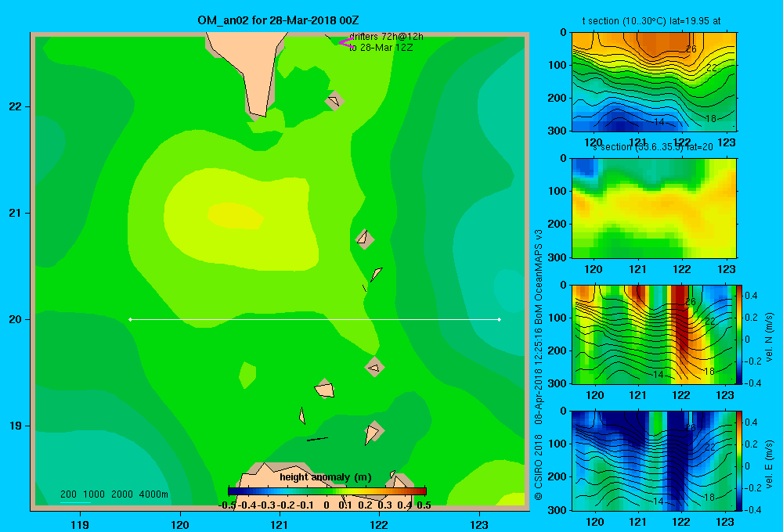Click the 14 contour label in temperature section
Viewport: 783px width, 532px height.
click(659, 122)
